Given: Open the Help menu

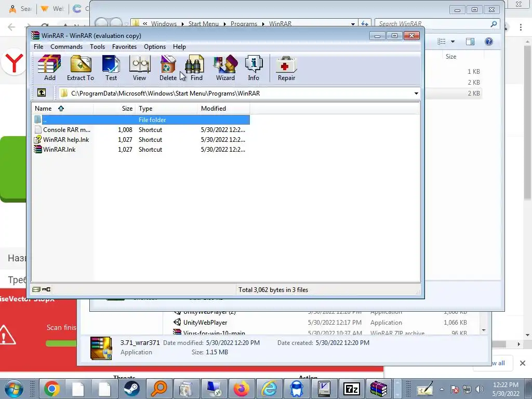Looking at the screenshot, I should point(179,46).
